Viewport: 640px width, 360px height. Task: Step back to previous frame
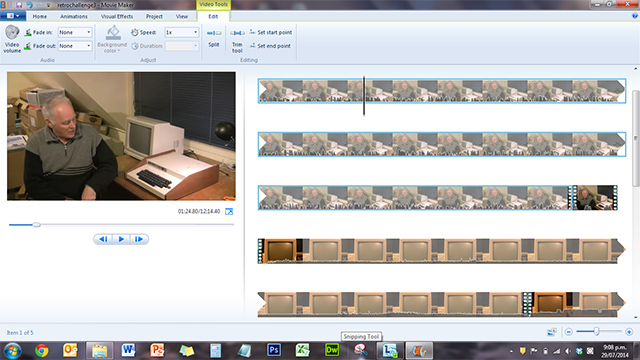(x=103, y=239)
